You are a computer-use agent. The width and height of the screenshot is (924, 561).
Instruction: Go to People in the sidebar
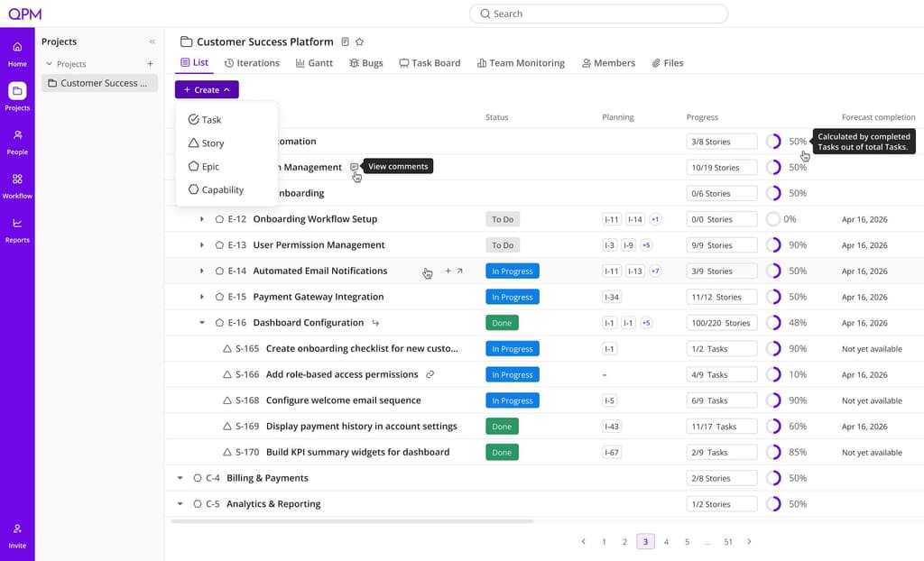17,142
